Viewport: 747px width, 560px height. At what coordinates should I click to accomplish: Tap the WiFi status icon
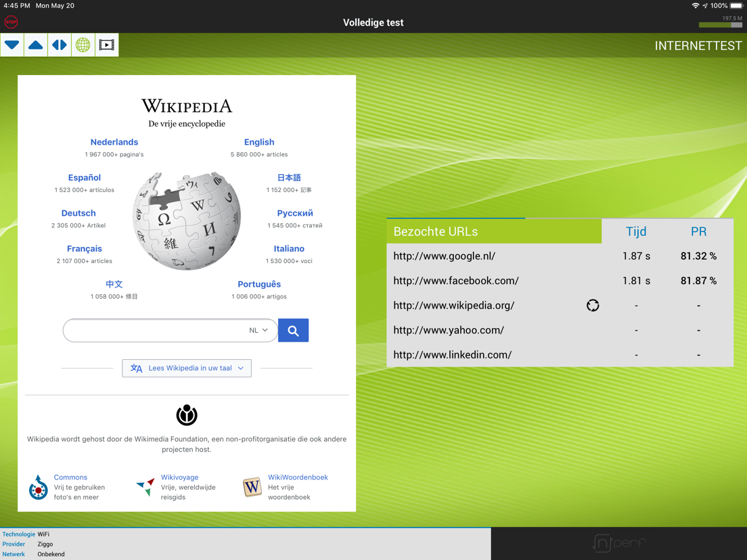point(696,5)
